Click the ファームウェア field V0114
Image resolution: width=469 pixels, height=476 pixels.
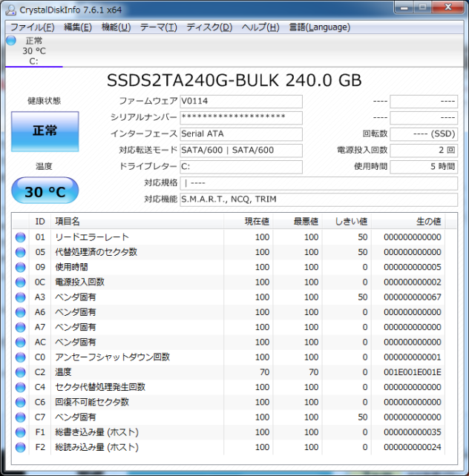click(x=241, y=102)
